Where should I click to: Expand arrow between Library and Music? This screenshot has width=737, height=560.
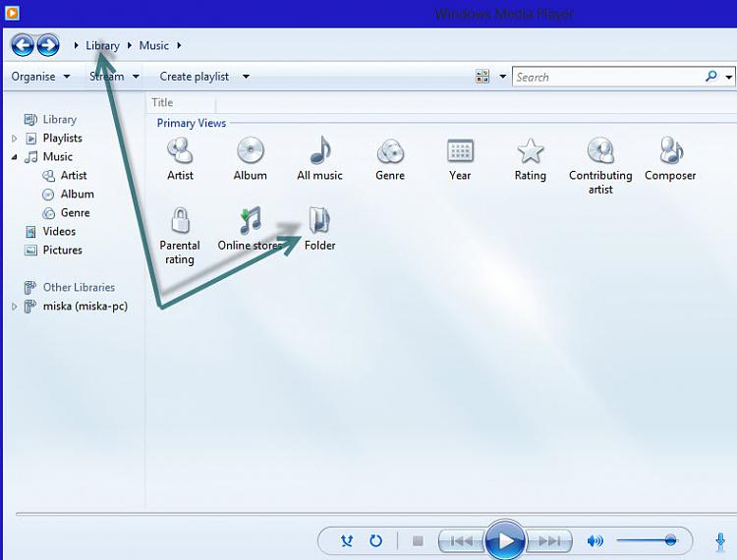pyautogui.click(x=130, y=45)
